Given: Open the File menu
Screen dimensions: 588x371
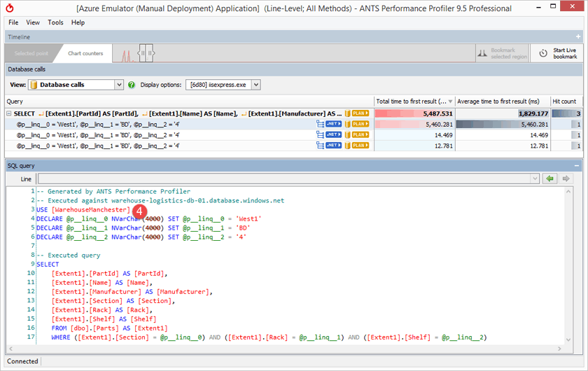Looking at the screenshot, I should (x=13, y=22).
